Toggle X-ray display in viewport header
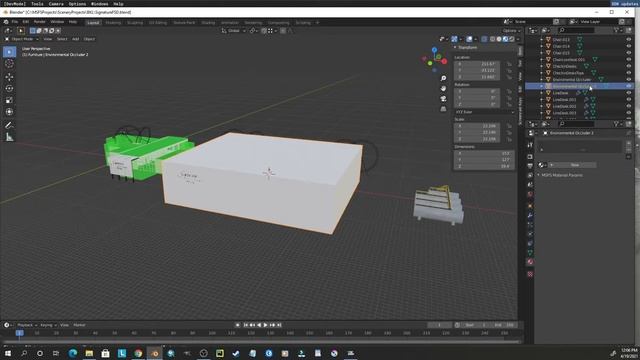 (x=484, y=39)
